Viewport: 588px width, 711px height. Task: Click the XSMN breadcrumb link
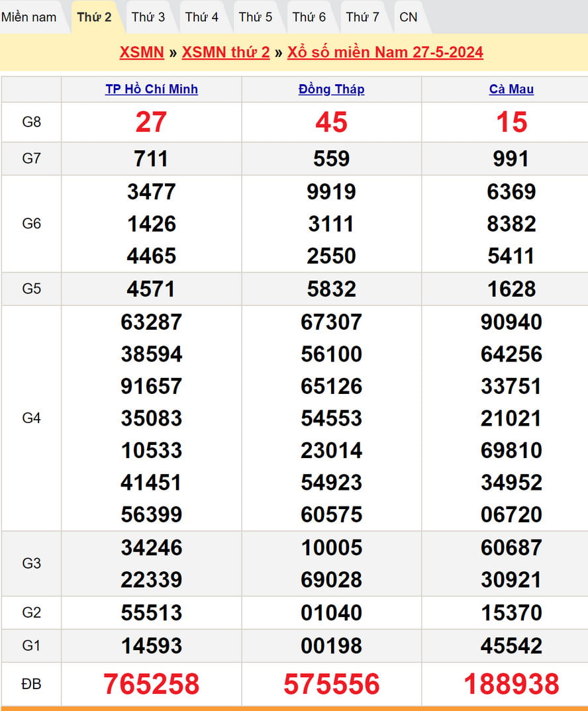[x=142, y=52]
